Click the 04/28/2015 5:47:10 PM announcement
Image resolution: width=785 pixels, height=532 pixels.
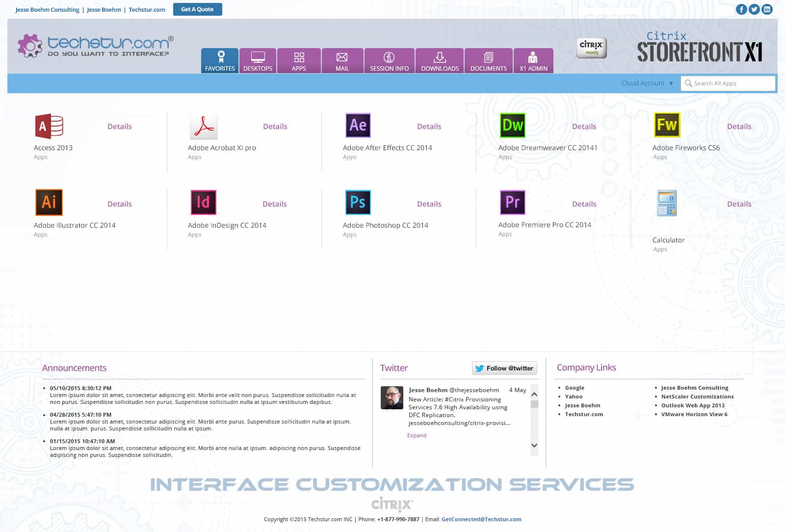coord(80,415)
